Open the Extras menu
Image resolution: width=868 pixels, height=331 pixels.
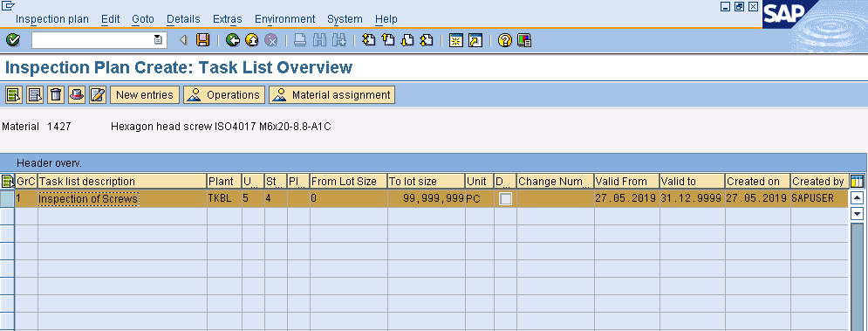(x=228, y=19)
